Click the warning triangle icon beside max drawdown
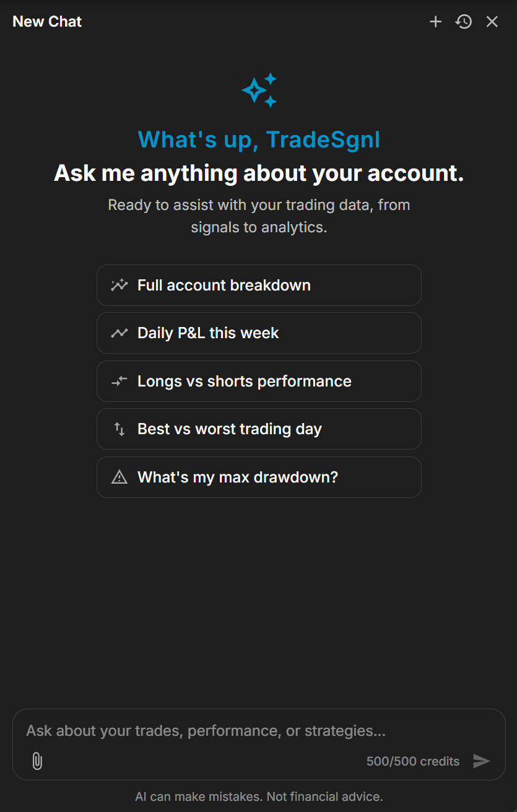This screenshot has height=812, width=517. point(119,478)
